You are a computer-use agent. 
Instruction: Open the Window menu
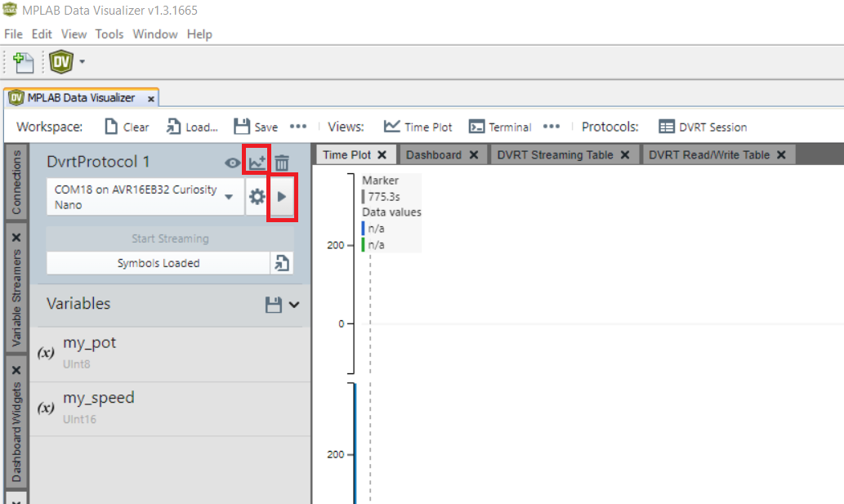click(x=155, y=33)
